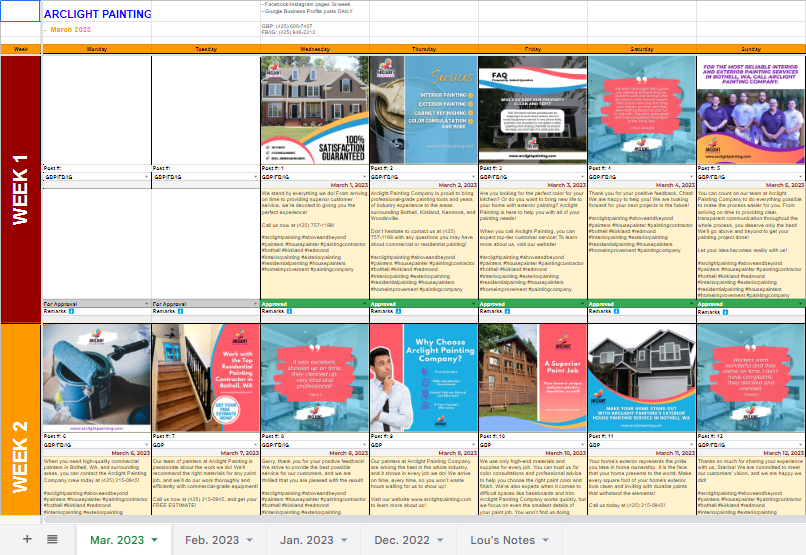806x555 pixels.
Task: Open GBP dropdown below Post #: 7
Action: click(x=255, y=445)
